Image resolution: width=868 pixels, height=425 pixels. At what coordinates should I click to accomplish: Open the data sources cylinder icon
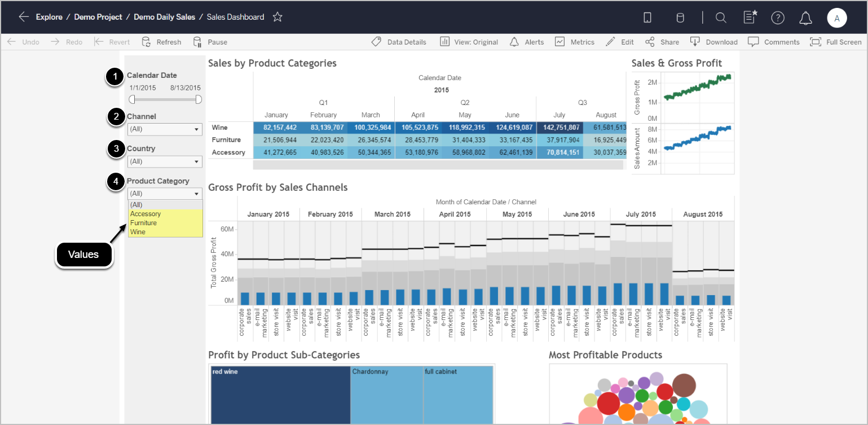pos(680,18)
